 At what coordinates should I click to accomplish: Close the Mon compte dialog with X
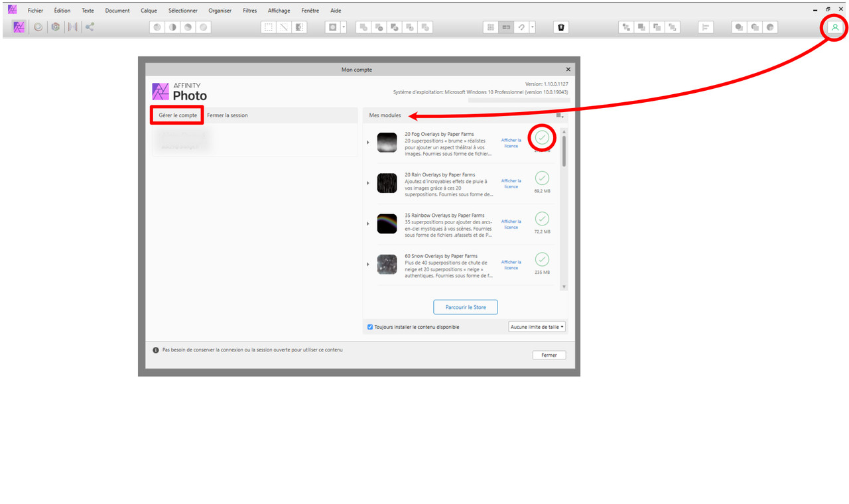(x=568, y=70)
